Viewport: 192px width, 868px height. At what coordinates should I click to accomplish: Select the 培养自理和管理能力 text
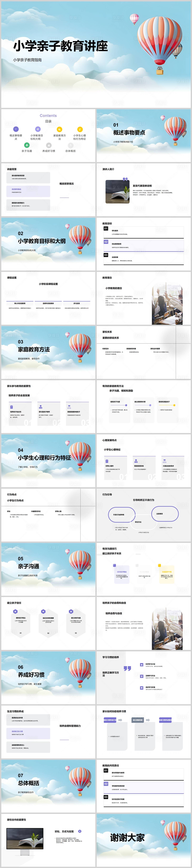(70, 726)
